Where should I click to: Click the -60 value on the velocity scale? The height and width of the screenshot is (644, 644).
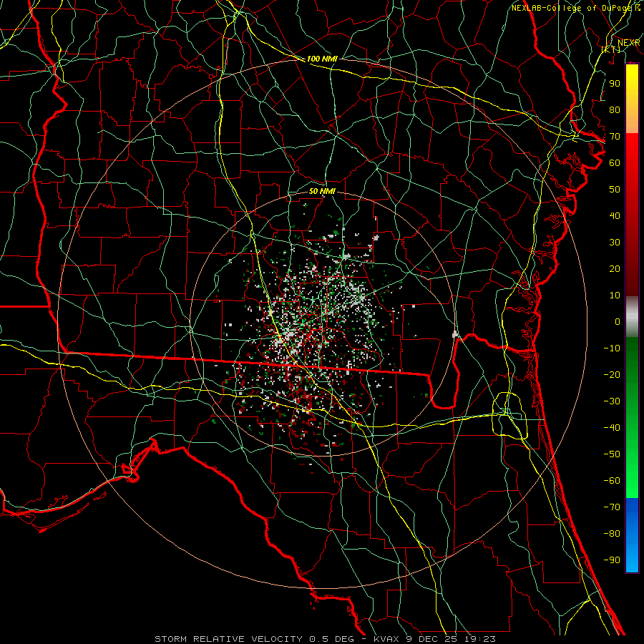(x=612, y=481)
